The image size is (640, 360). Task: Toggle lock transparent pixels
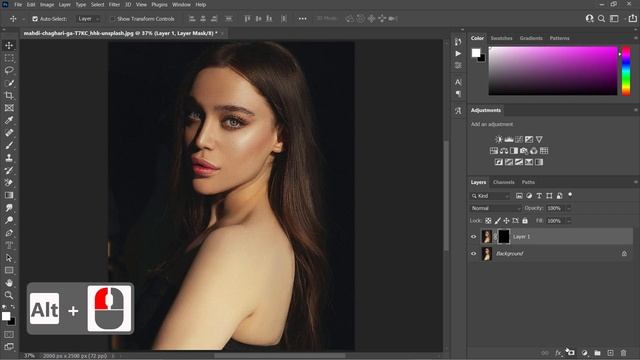coord(488,221)
